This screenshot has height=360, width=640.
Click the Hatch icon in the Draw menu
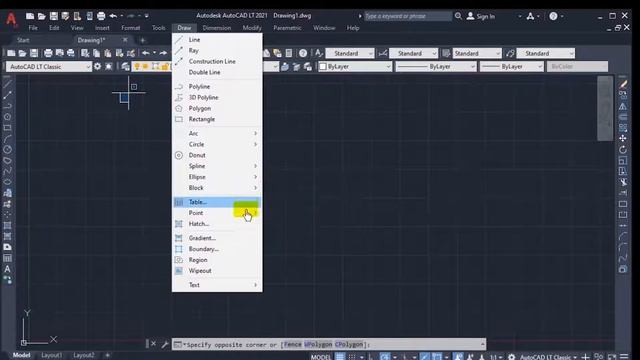tap(179, 224)
